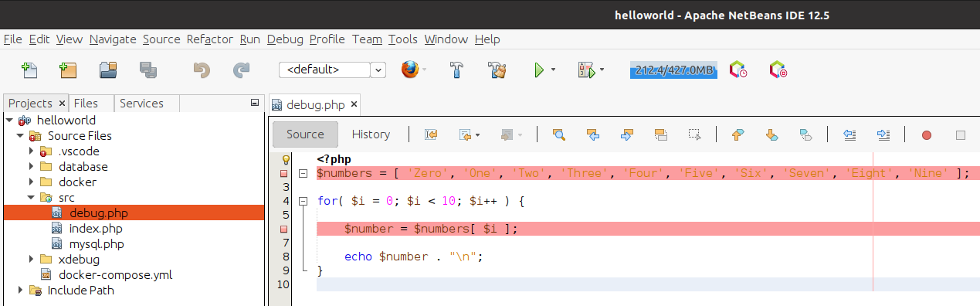Collapse the Source Files node
This screenshot has width=980, height=306.
point(21,136)
